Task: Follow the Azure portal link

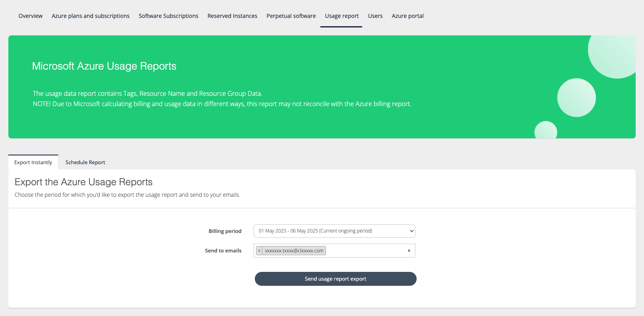Action: point(407,16)
